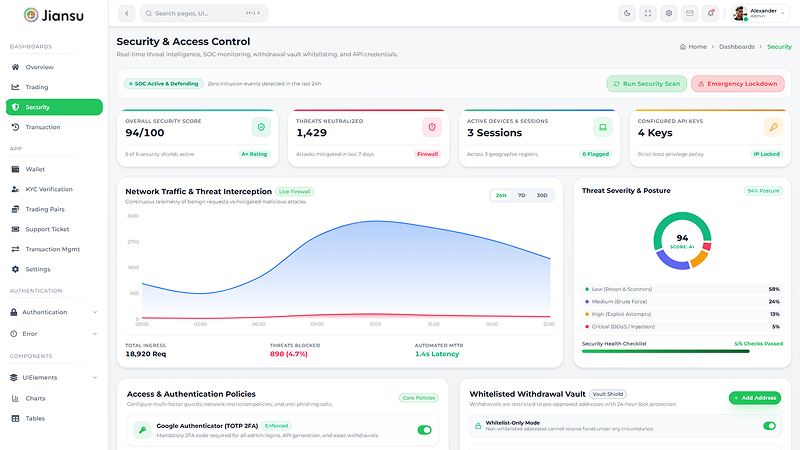The height and width of the screenshot is (450, 800).
Task: Open Trading Pairs via its icon
Action: (x=15, y=209)
